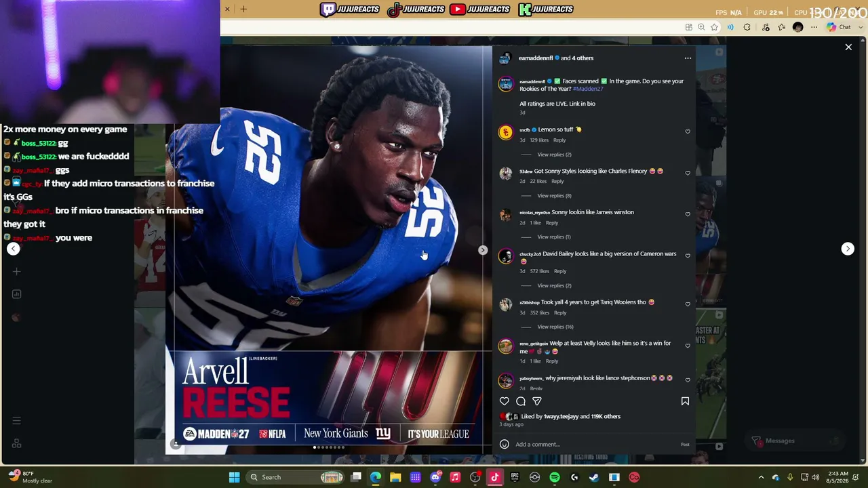Open Spotify from the taskbar
868x488 pixels.
click(x=555, y=477)
